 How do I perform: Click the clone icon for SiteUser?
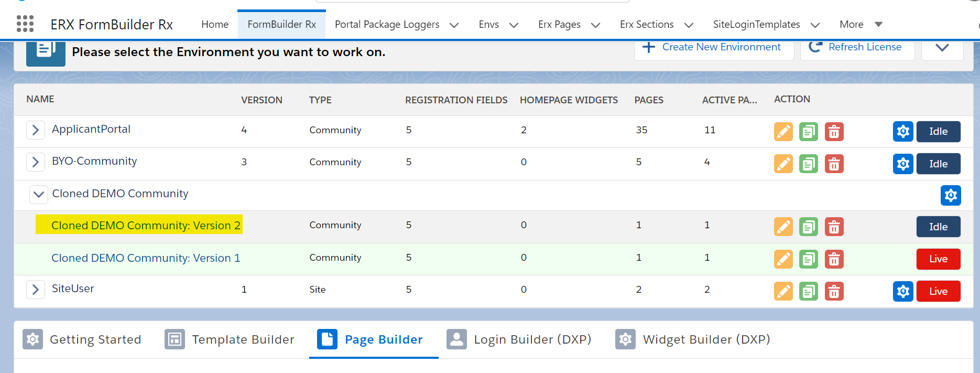(x=808, y=292)
